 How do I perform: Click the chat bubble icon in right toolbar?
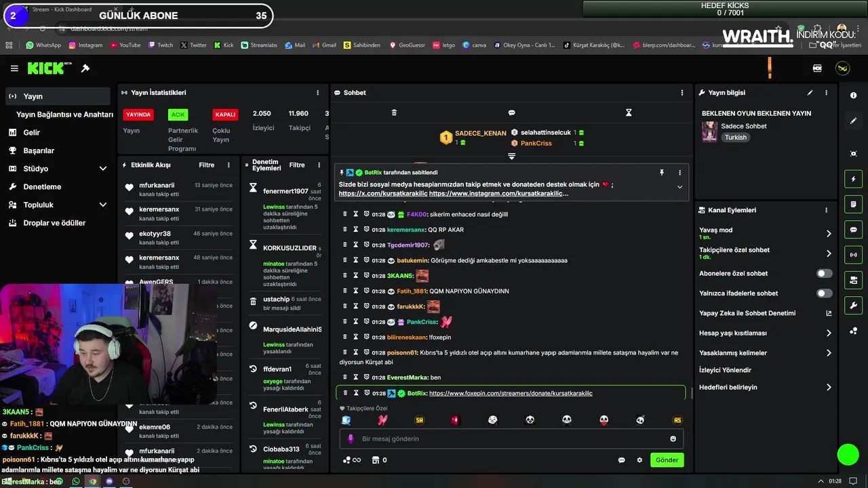coord(853,230)
